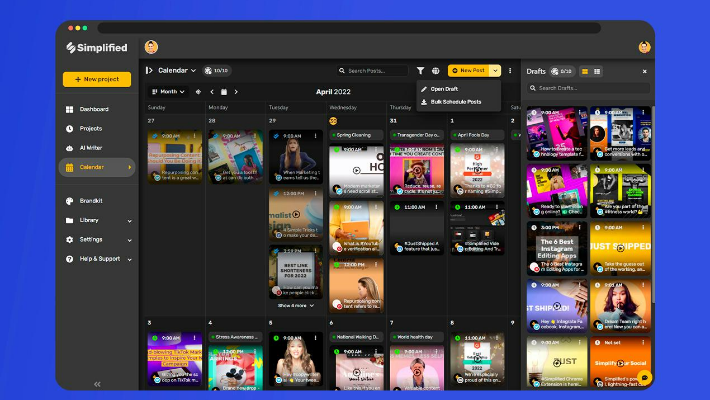Click the 10/10 accounts badge

(216, 71)
